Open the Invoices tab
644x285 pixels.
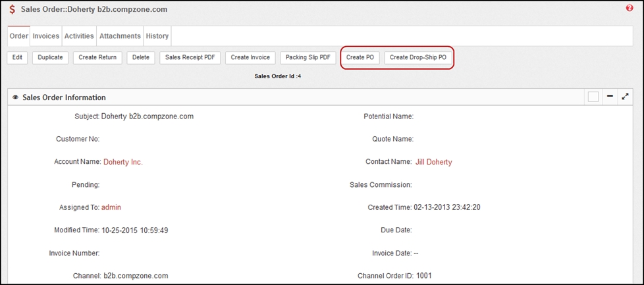coord(46,36)
